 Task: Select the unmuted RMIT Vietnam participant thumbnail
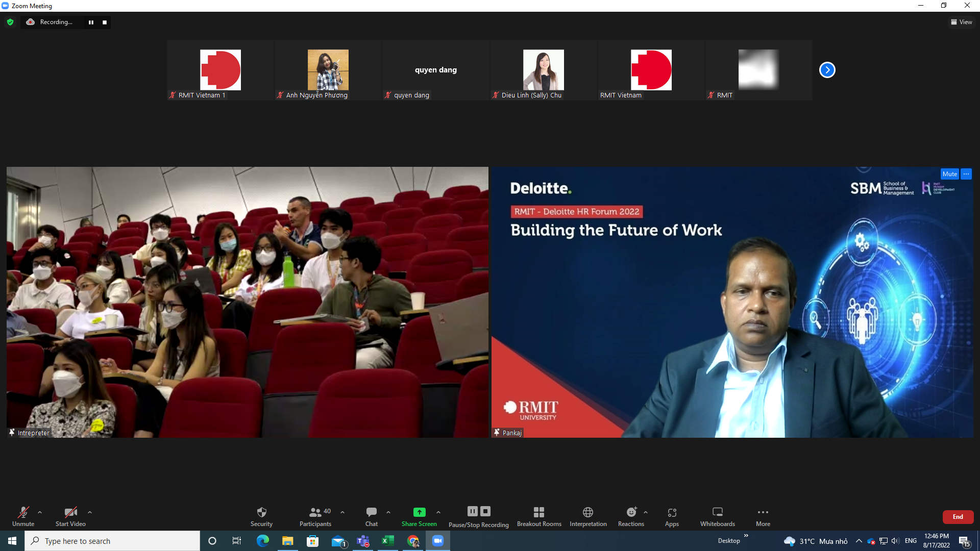[x=651, y=70]
